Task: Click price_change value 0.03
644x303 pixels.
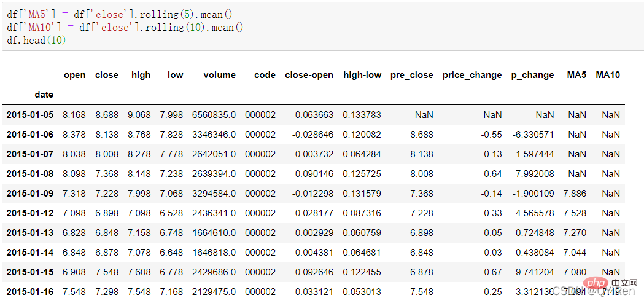Action: tap(494, 253)
